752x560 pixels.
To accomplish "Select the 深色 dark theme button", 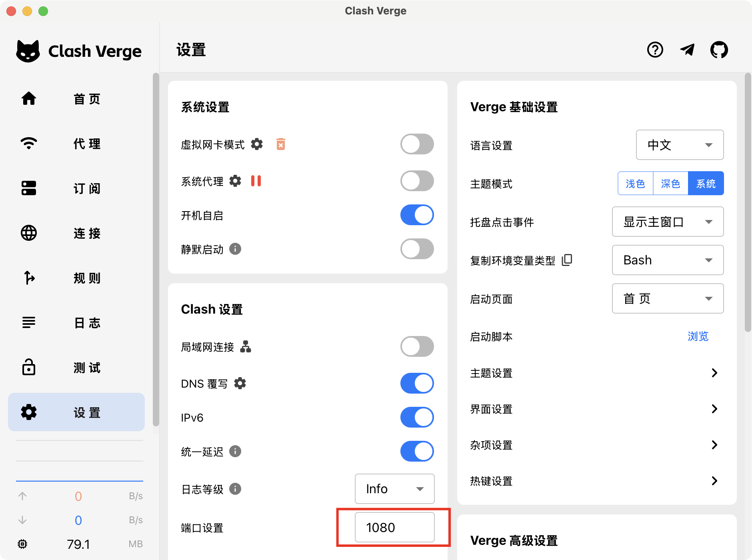I will click(x=670, y=184).
